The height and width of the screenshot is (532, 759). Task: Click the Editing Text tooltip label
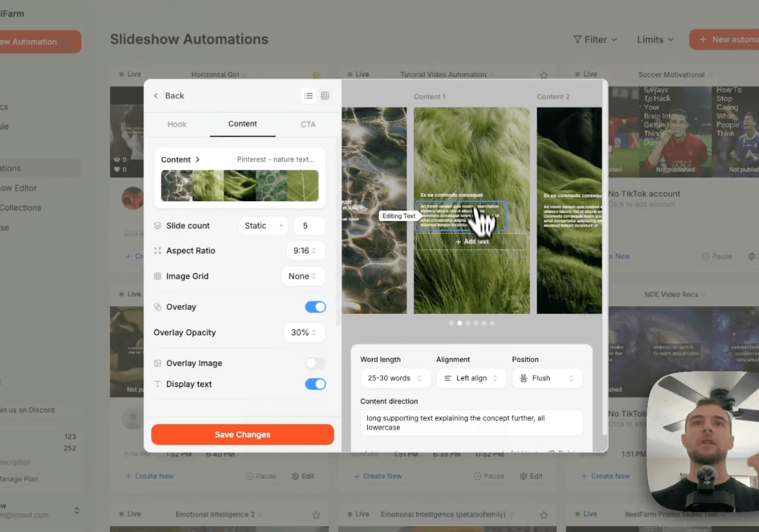click(399, 216)
